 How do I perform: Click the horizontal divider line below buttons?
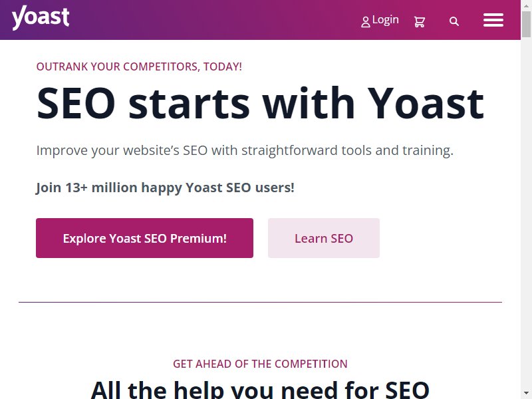260,302
